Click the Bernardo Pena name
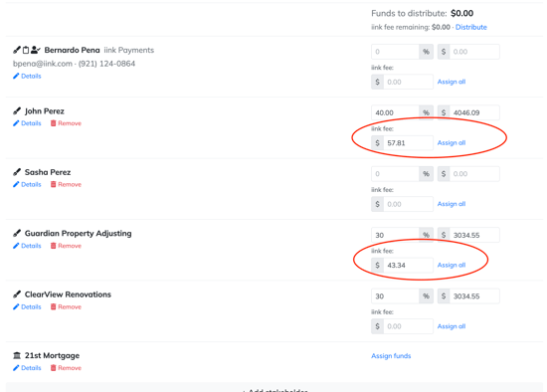The image size is (547, 392). pos(72,51)
